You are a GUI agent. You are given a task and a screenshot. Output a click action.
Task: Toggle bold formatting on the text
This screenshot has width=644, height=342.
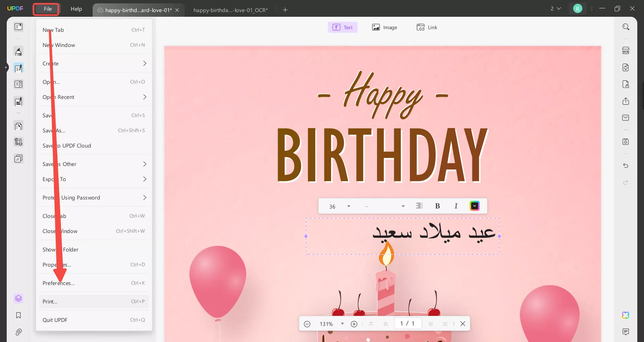(x=437, y=206)
